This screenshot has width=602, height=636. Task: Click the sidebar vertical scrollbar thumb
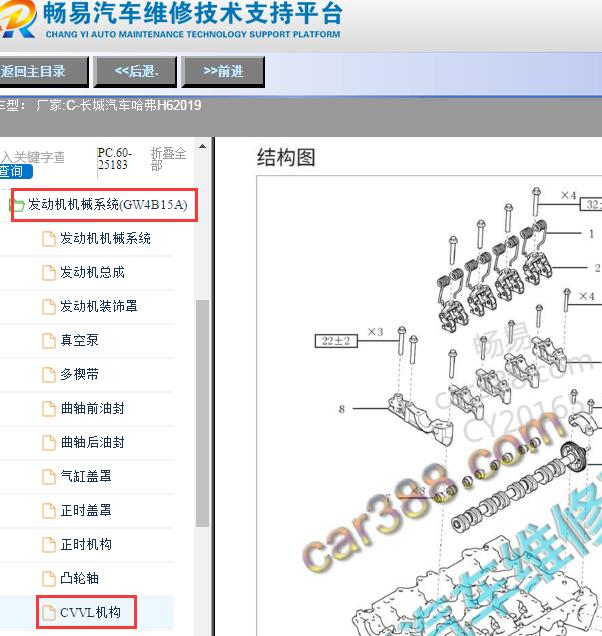[202, 414]
